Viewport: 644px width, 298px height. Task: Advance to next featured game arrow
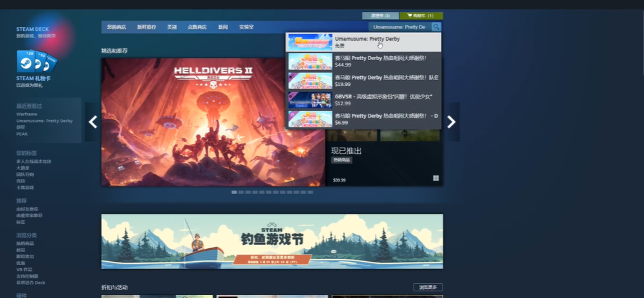pos(451,122)
